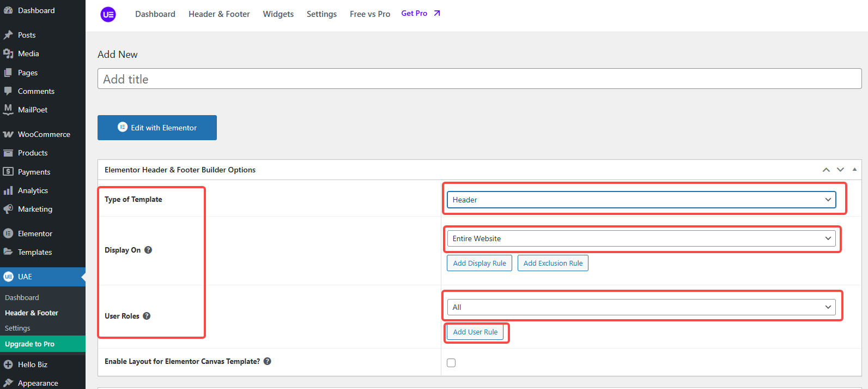Open the Type of Template dropdown
The width and height of the screenshot is (868, 389).
coord(641,200)
